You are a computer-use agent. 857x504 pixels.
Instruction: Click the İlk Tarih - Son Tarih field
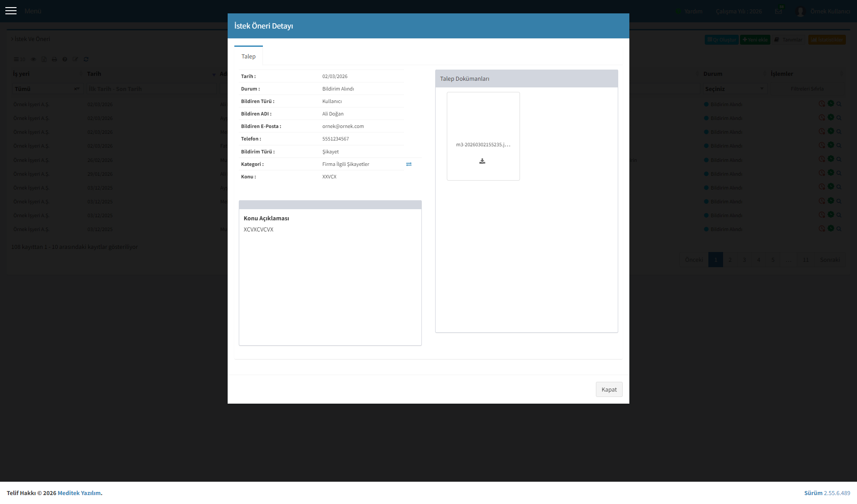(x=151, y=89)
